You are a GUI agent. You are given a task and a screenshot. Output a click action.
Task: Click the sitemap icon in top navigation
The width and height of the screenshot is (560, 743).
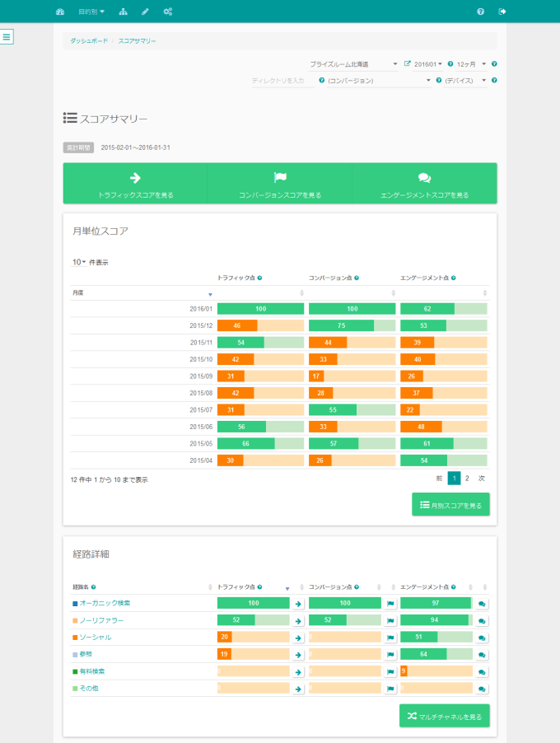124,12
